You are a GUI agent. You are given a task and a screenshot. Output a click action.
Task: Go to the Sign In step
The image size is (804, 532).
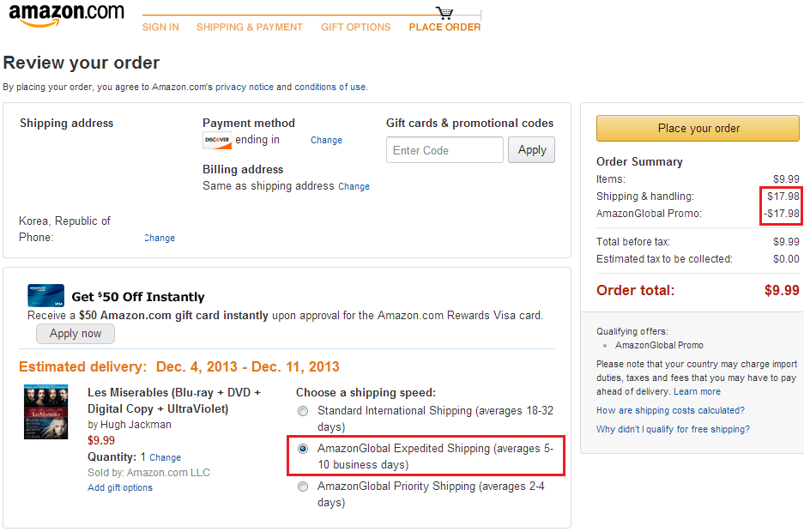click(x=160, y=27)
